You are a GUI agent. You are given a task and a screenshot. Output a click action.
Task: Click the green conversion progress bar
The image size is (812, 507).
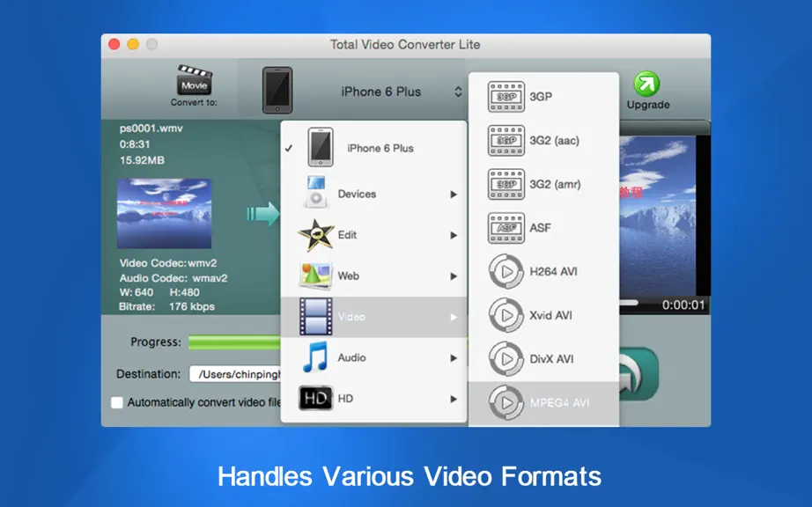point(234,342)
